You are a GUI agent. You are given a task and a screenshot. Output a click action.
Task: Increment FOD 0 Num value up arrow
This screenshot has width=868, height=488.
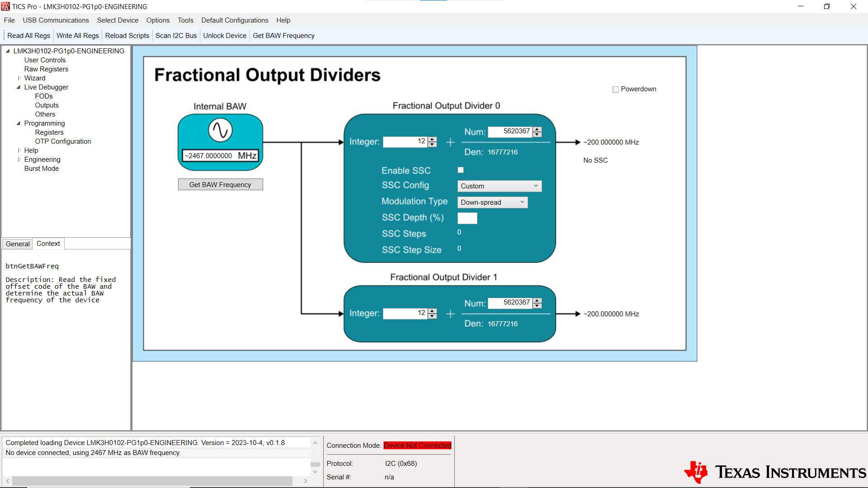pos(537,129)
